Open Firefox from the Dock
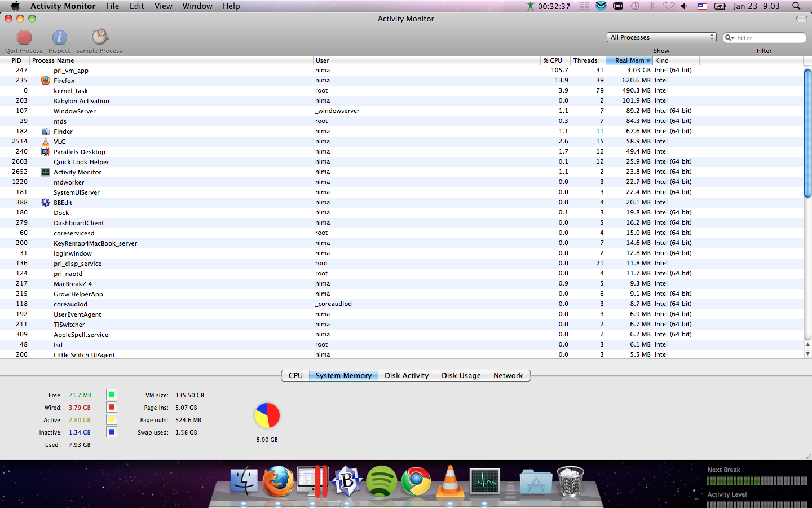The image size is (812, 508). (279, 481)
